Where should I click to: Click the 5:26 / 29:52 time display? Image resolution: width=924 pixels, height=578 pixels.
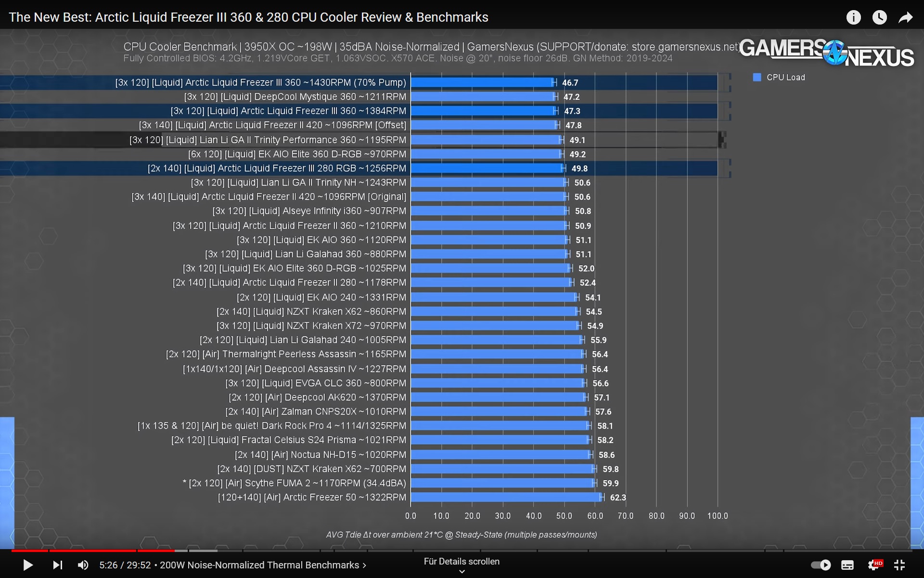(125, 565)
